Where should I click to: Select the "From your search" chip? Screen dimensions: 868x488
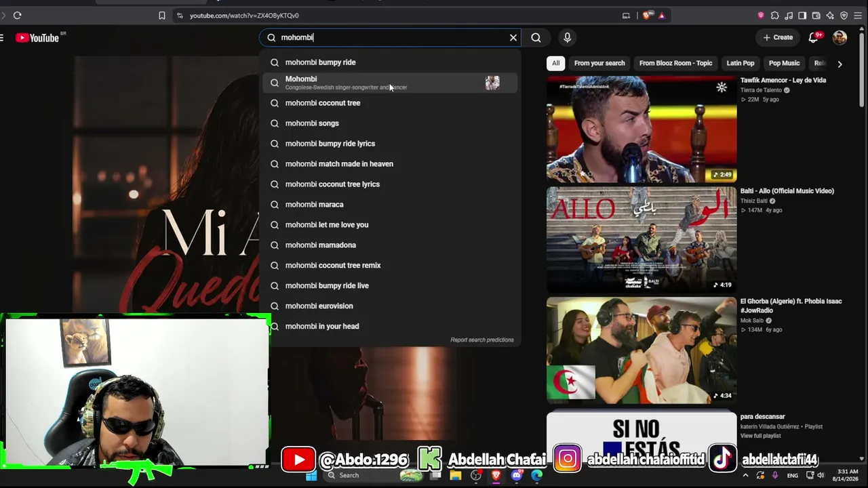[x=599, y=64]
